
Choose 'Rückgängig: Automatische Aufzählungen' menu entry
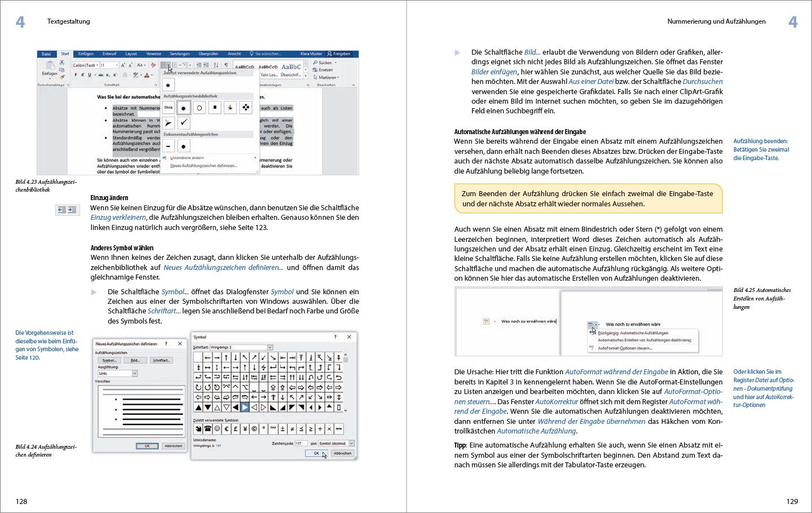point(633,333)
